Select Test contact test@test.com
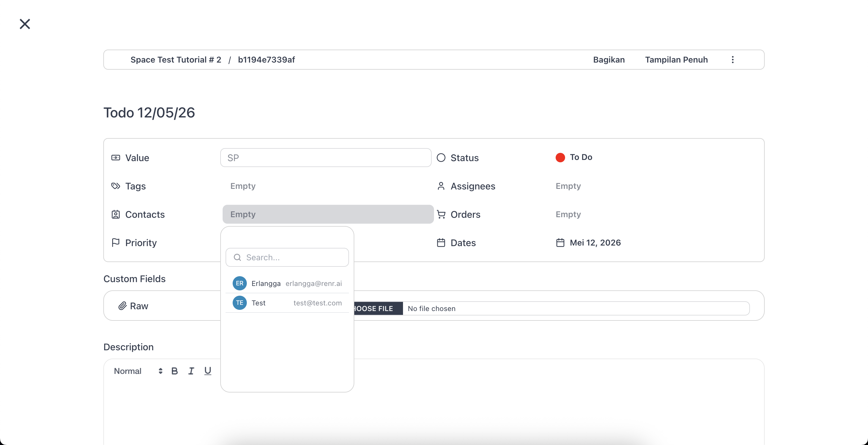 click(x=287, y=303)
